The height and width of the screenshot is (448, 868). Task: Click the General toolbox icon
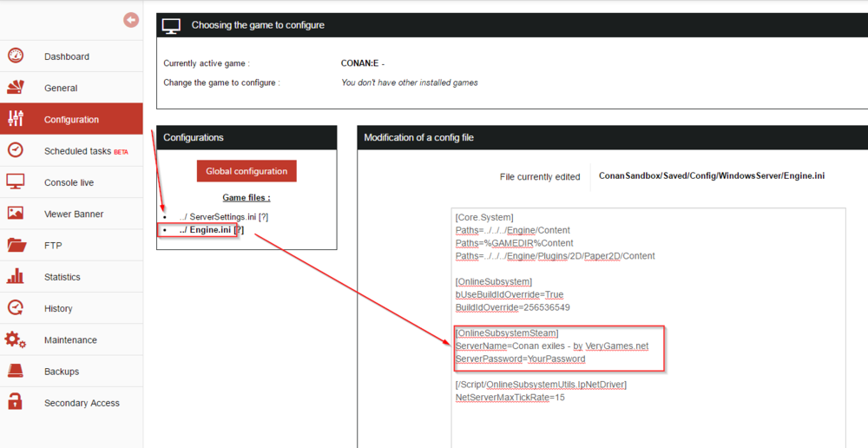pyautogui.click(x=16, y=88)
